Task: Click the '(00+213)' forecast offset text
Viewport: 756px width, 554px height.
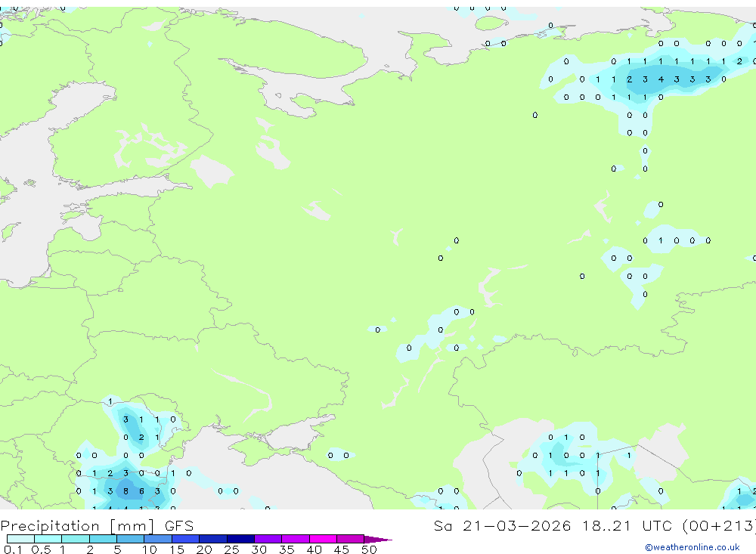Action: click(720, 525)
